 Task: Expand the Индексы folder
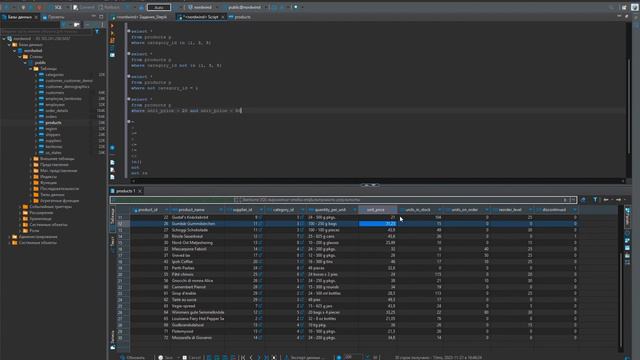coord(31,177)
